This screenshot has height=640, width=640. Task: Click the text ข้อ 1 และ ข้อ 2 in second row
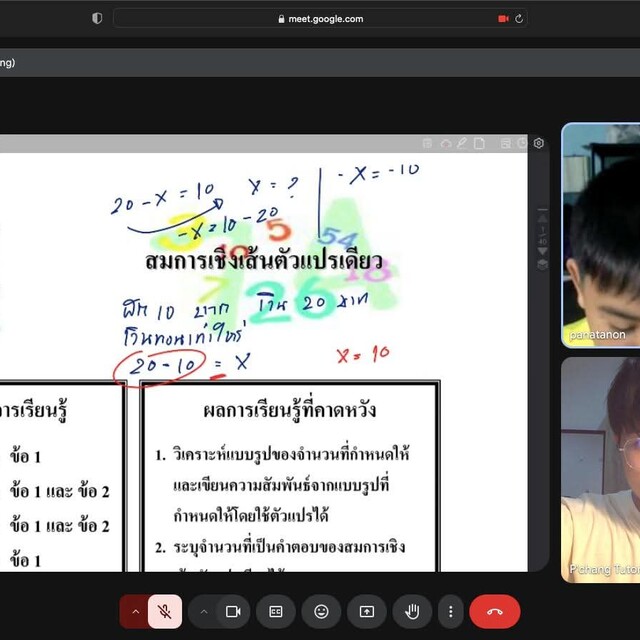click(60, 491)
